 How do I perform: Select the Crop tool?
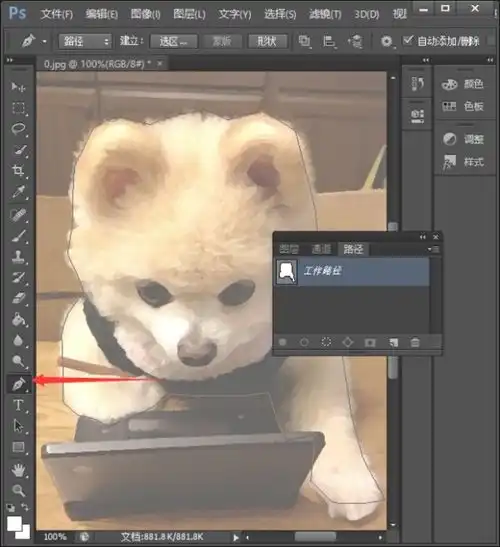18,171
